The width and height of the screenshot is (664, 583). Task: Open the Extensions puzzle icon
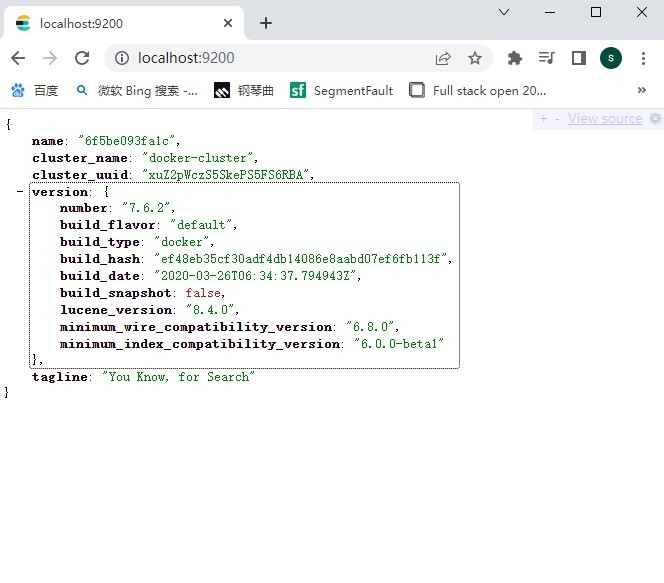[515, 58]
